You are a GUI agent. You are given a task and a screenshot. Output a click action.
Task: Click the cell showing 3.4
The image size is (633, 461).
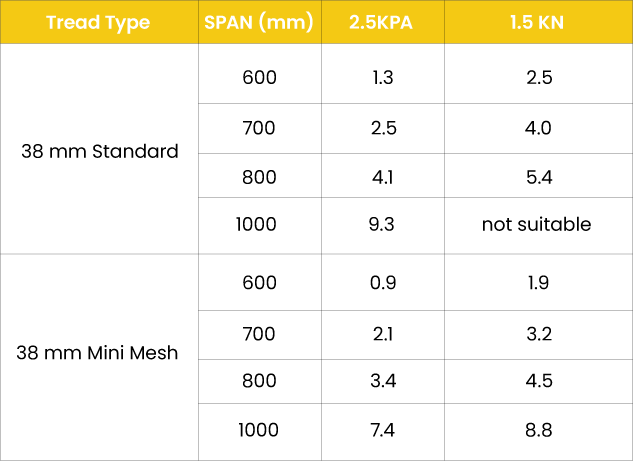click(x=381, y=381)
